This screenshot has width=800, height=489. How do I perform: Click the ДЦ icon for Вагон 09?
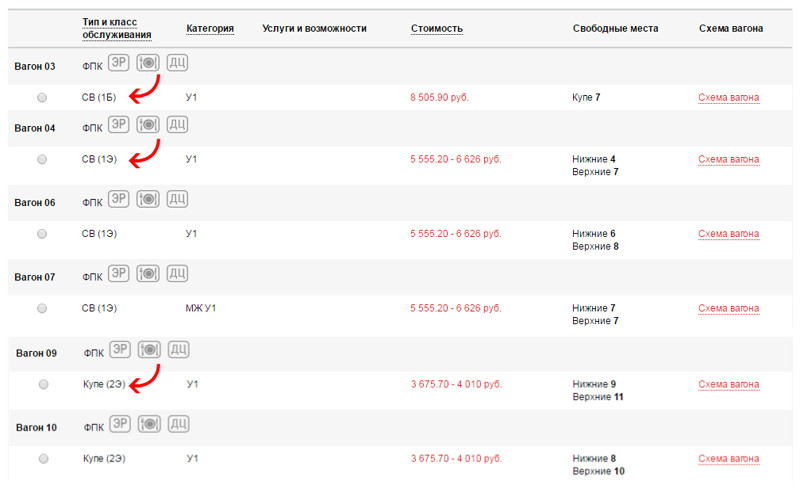click(179, 350)
